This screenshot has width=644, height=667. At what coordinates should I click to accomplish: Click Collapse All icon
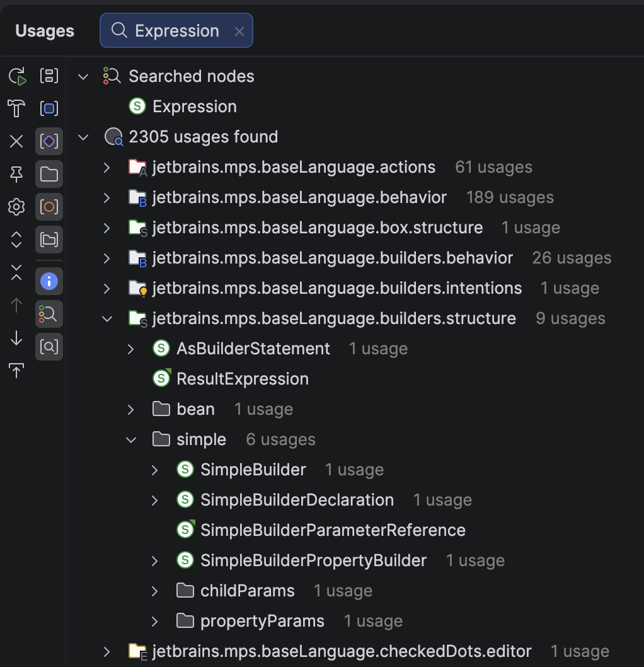(16, 272)
